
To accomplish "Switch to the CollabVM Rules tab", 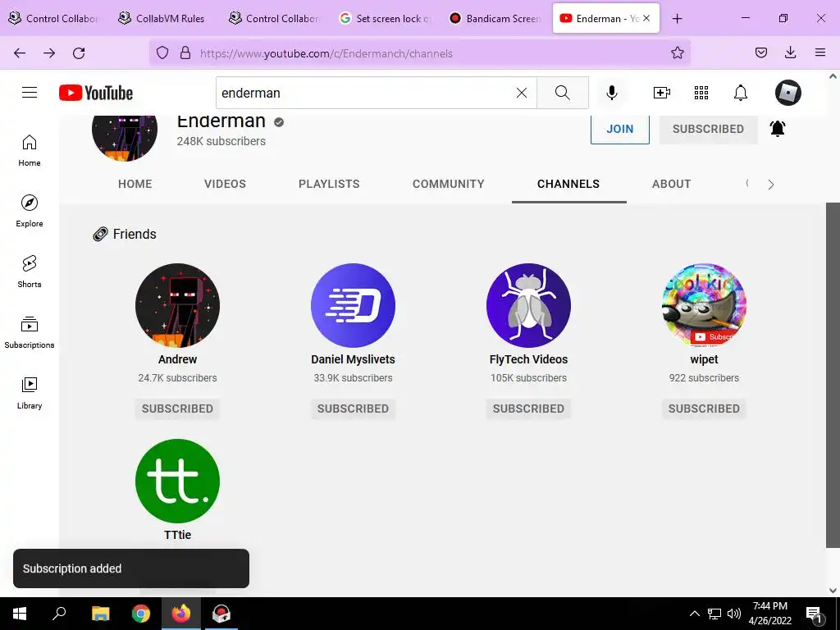I will click(x=162, y=19).
